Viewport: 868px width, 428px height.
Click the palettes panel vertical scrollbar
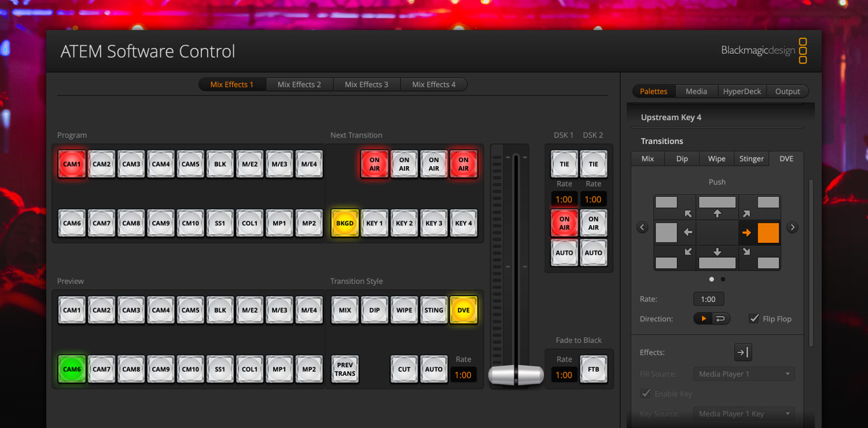click(811, 263)
